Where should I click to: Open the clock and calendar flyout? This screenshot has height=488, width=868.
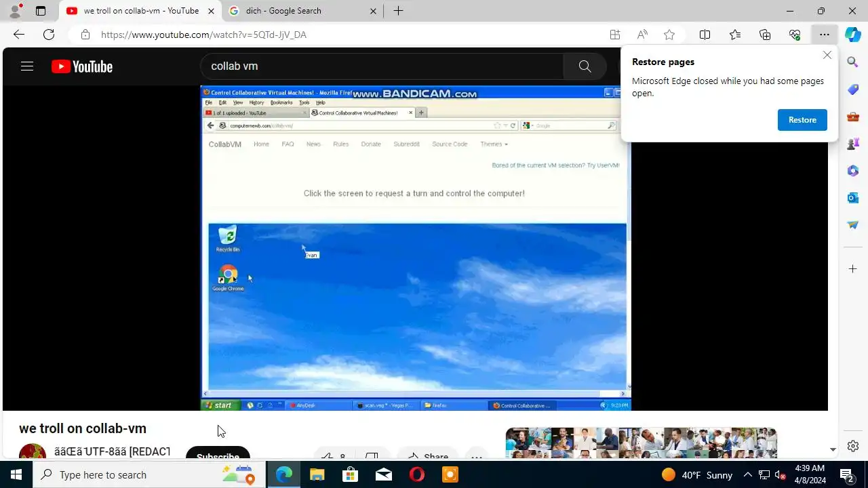coord(810,474)
